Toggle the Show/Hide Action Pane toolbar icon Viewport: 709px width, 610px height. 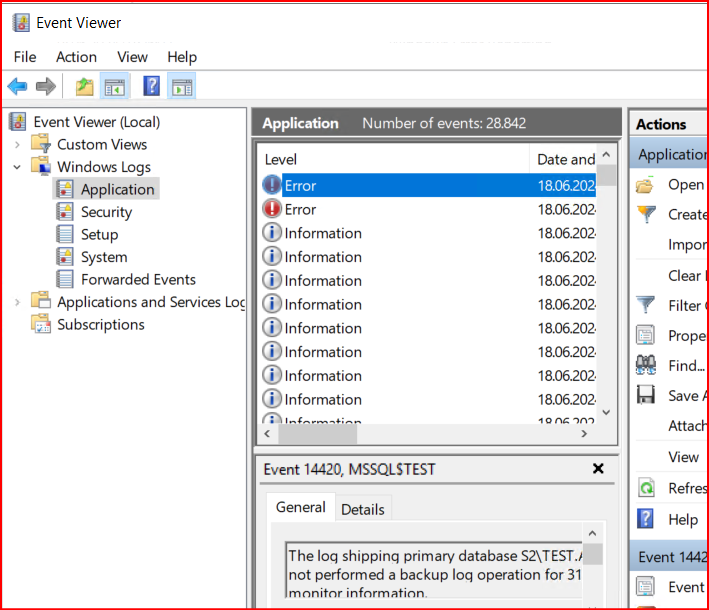182,86
